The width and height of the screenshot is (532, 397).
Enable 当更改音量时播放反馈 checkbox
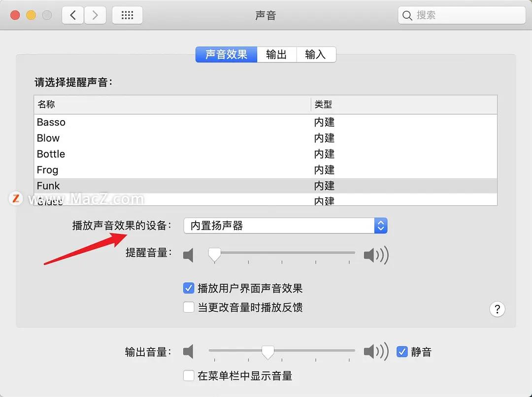[188, 307]
